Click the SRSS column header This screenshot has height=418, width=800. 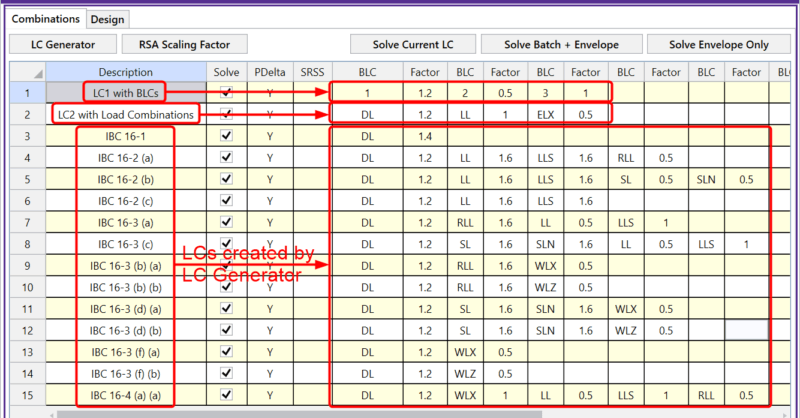[311, 73]
